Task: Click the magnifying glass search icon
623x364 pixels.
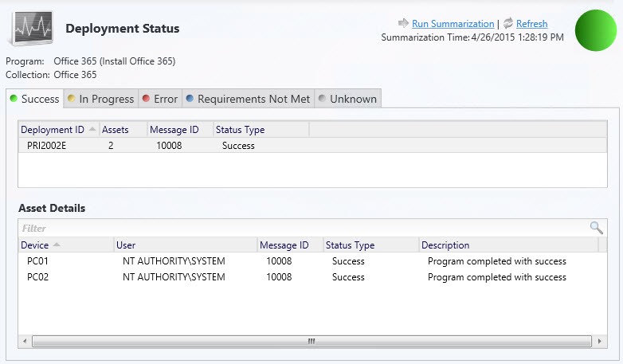Action: (596, 228)
